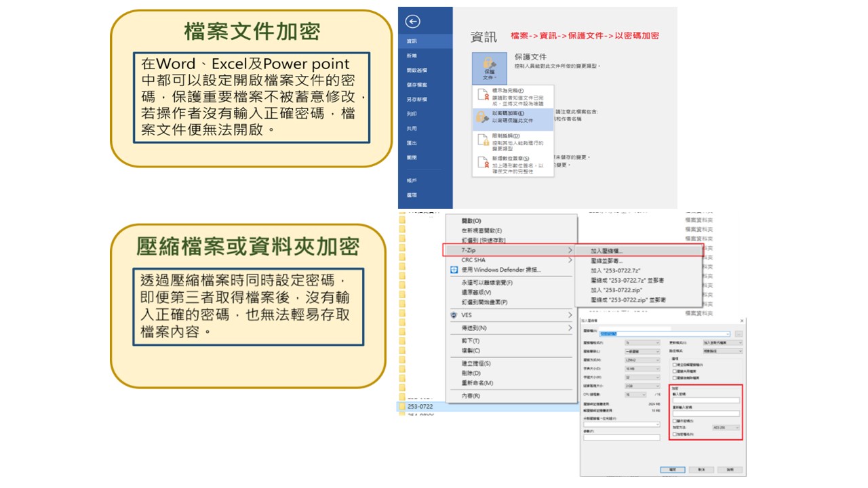Click 確定 in the 7-Zip dialog

(x=673, y=469)
